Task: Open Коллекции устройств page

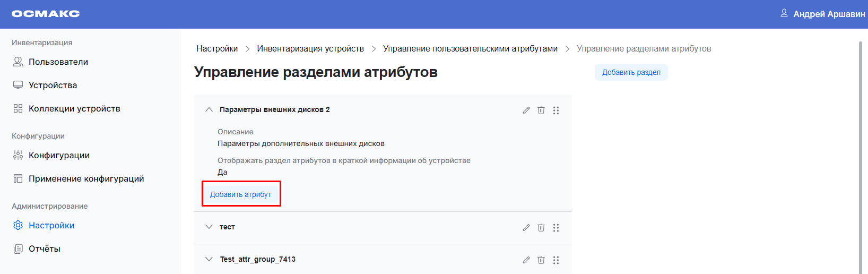Action: click(74, 109)
